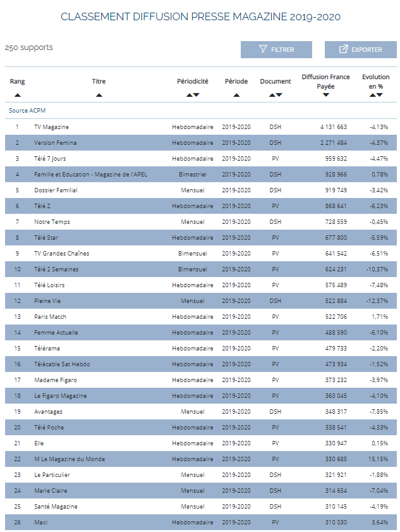Viewport: 400px width, 532px height.
Task: Open the TV Grandes Chaînes entry
Action: [x=62, y=254]
